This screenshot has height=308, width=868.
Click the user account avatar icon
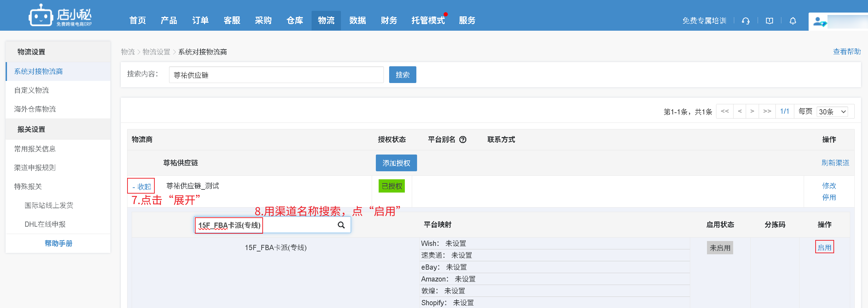819,22
